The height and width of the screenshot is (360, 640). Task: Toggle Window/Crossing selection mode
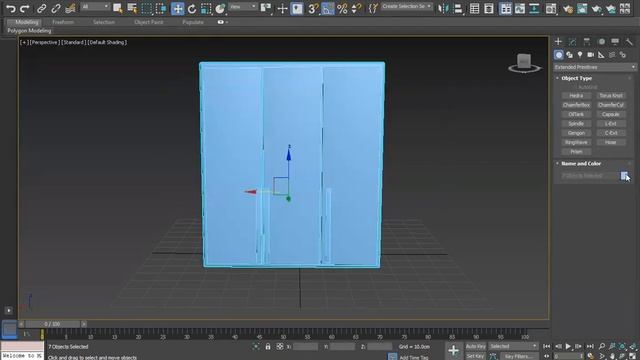tap(161, 8)
